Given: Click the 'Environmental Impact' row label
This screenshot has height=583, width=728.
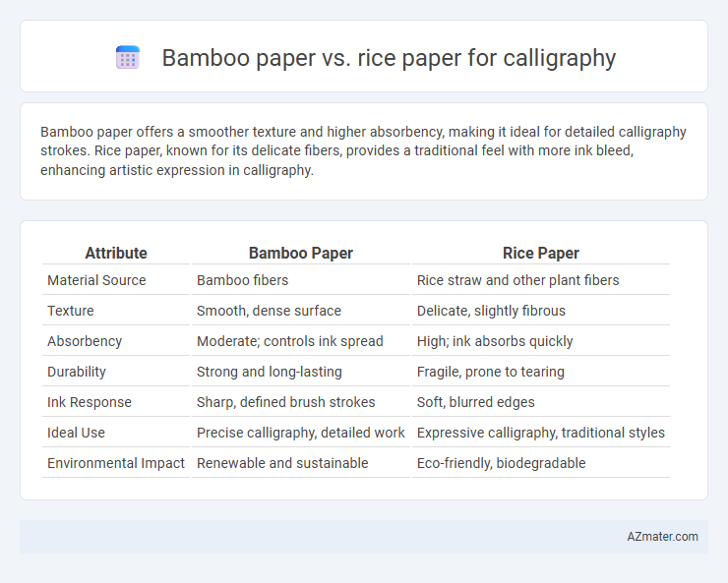Looking at the screenshot, I should click(x=116, y=463).
